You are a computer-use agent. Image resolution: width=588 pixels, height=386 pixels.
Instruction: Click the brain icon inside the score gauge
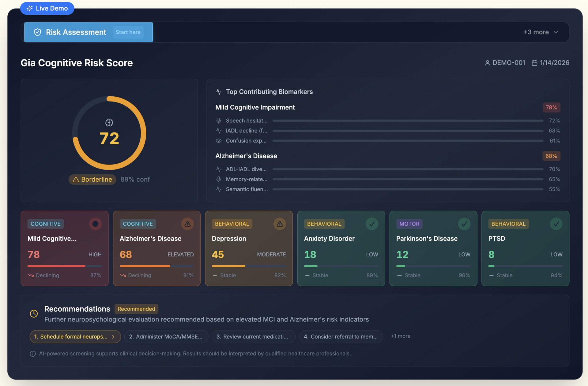109,123
